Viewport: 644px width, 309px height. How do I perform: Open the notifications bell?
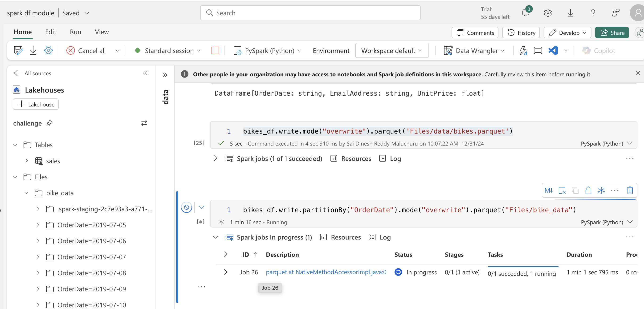tap(525, 12)
